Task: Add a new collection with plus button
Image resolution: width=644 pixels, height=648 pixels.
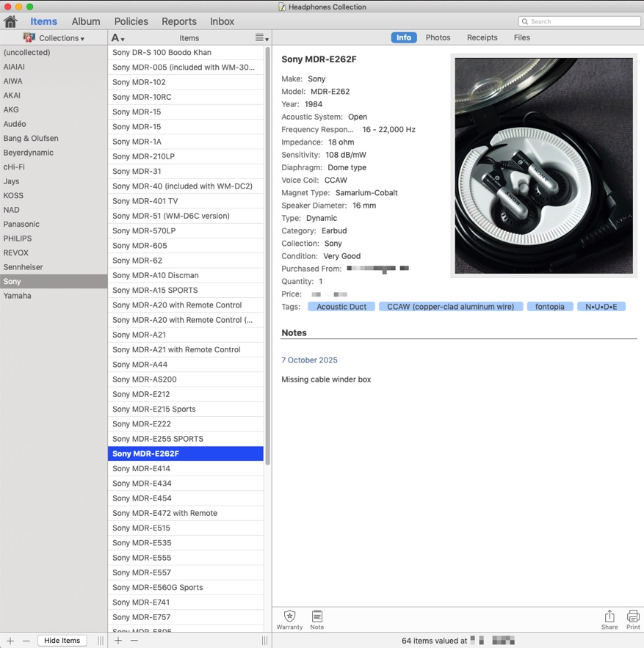Action: click(x=10, y=641)
